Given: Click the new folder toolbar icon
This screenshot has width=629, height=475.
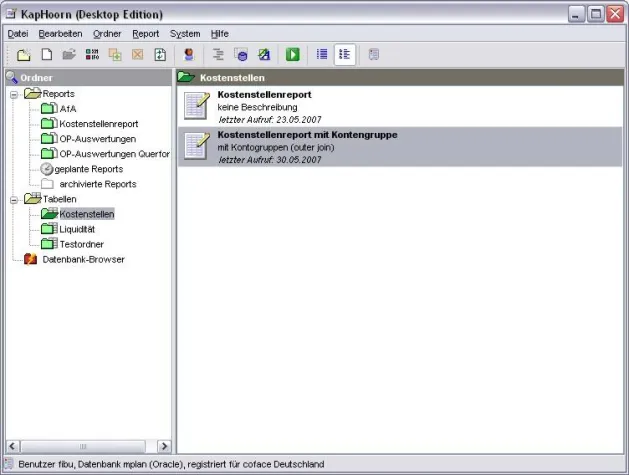Looking at the screenshot, I should 24,54.
